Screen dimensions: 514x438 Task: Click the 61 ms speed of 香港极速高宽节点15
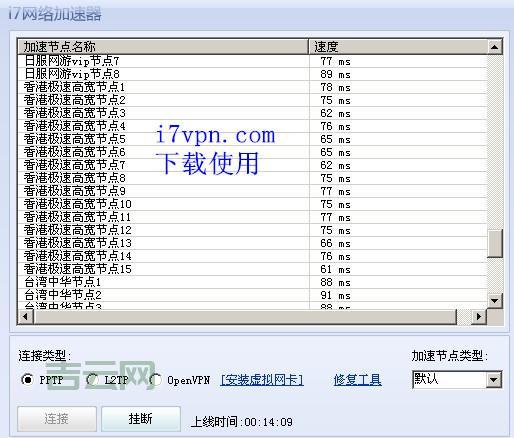pyautogui.click(x=335, y=269)
